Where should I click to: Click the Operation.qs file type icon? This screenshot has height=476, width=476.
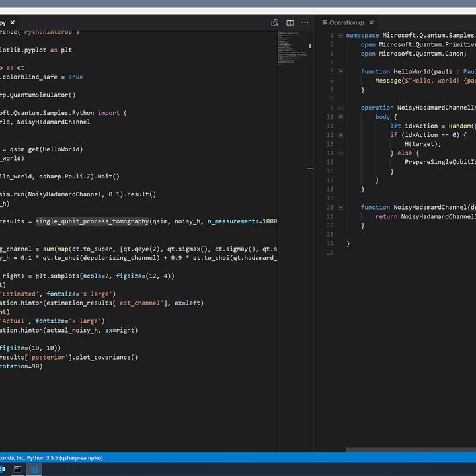[x=325, y=22]
